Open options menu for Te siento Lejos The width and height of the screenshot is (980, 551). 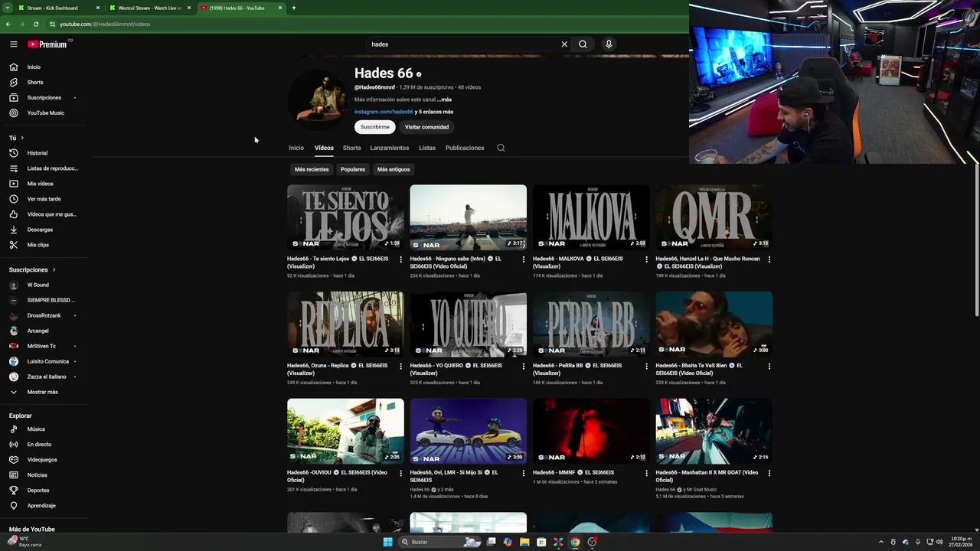point(400,259)
